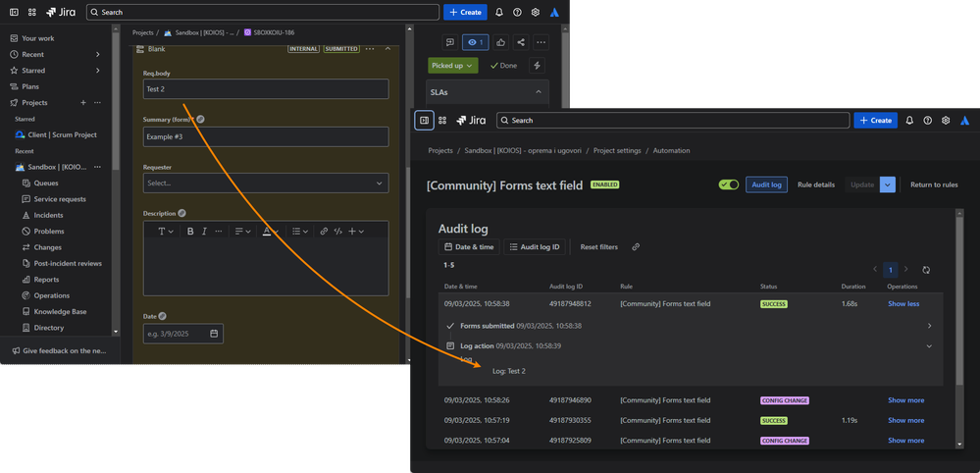Screen dimensions: 980x473
Task: Click Show less for the first audit entry
Action: pyautogui.click(x=903, y=304)
